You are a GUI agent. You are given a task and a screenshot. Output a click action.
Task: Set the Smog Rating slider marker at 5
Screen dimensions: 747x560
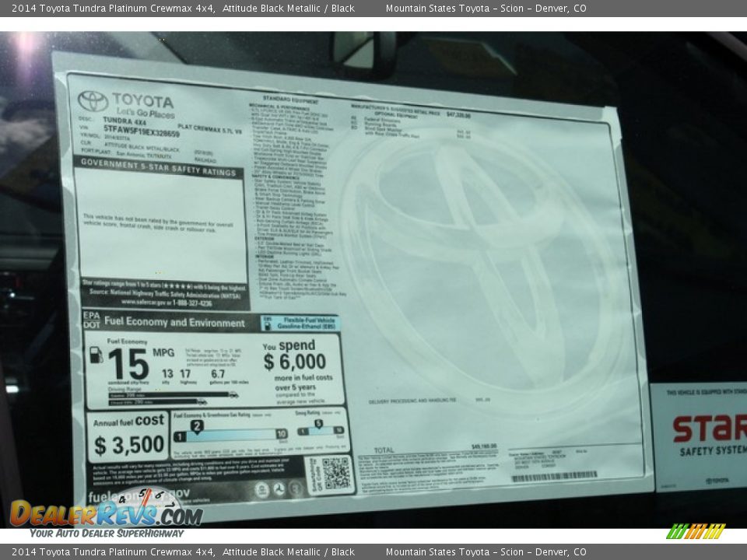[x=317, y=422]
